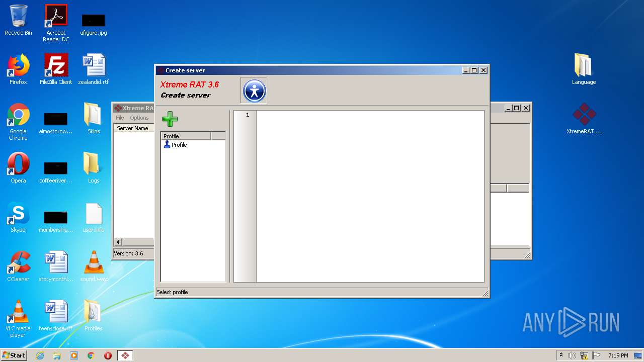Select the Profile entry in the list

pos(175,145)
